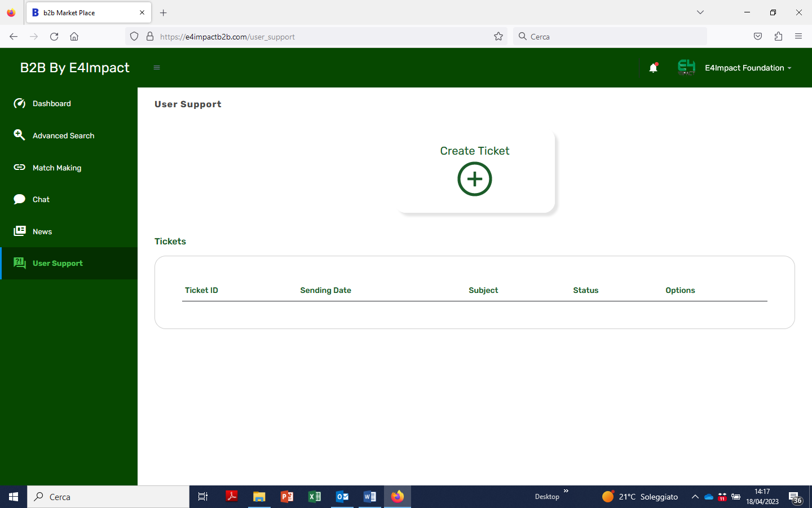Click the Options column header
Image resolution: width=812 pixels, height=508 pixels.
[x=680, y=290]
